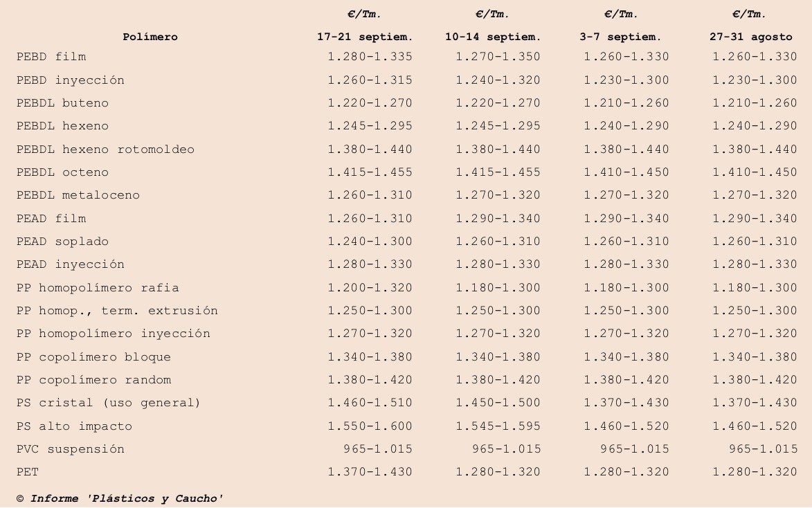Select PP homopolímero rafia row label
Screen dimensions: 812x508
[98, 287]
